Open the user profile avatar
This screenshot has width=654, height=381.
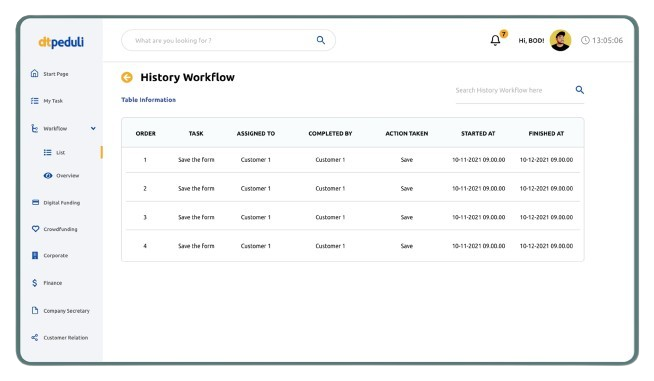(x=560, y=40)
